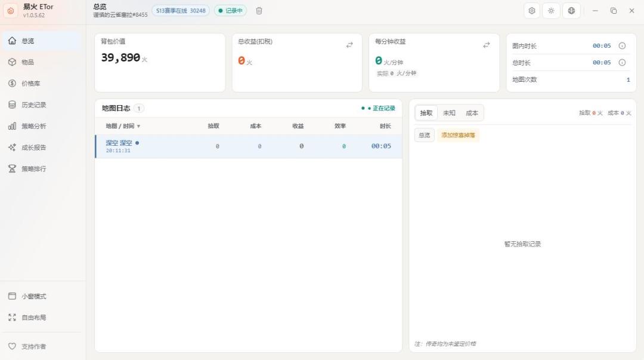Open the 总览 overview page in sidebar
644x360 pixels.
pyautogui.click(x=41, y=41)
